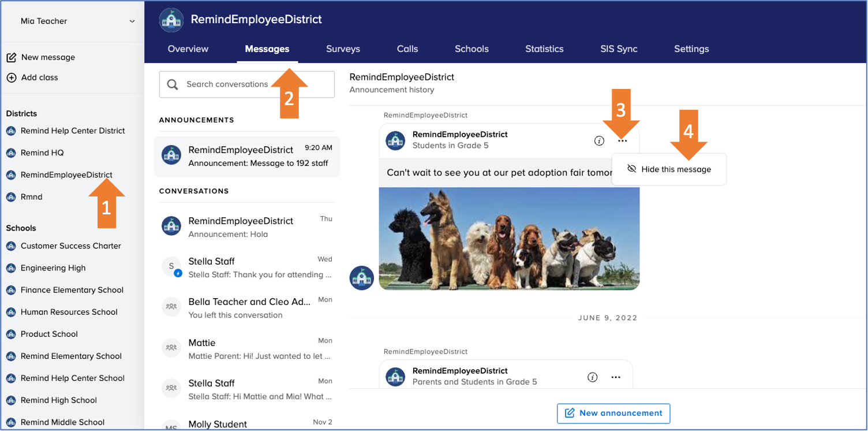Expand the Mia Teacher account dropdown
Screen dimensions: 868x431
(132, 21)
